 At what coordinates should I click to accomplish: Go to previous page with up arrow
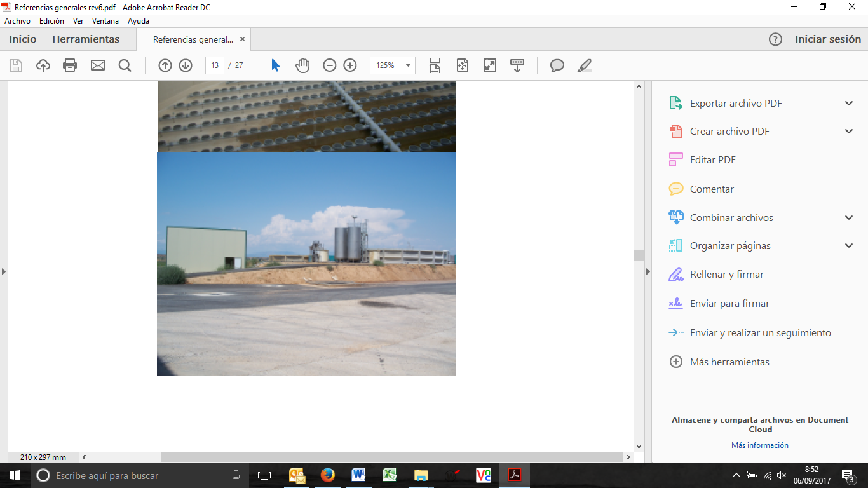[165, 65]
